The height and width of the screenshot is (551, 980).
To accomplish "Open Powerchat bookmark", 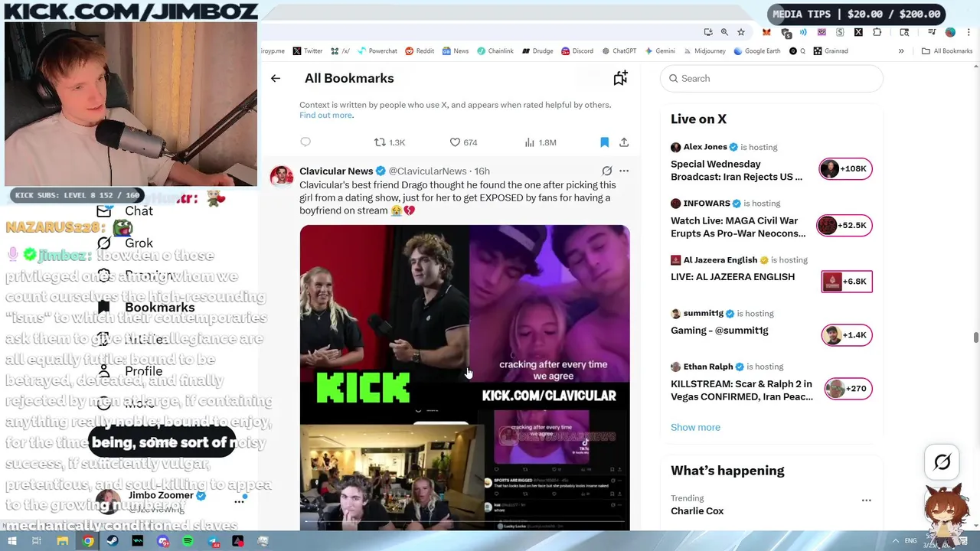I will 377,51.
